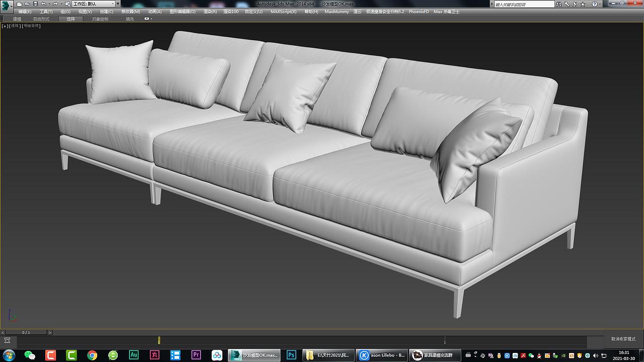644x362 pixels.
Task: Click the Open File folder icon
Action: click(27, 4)
